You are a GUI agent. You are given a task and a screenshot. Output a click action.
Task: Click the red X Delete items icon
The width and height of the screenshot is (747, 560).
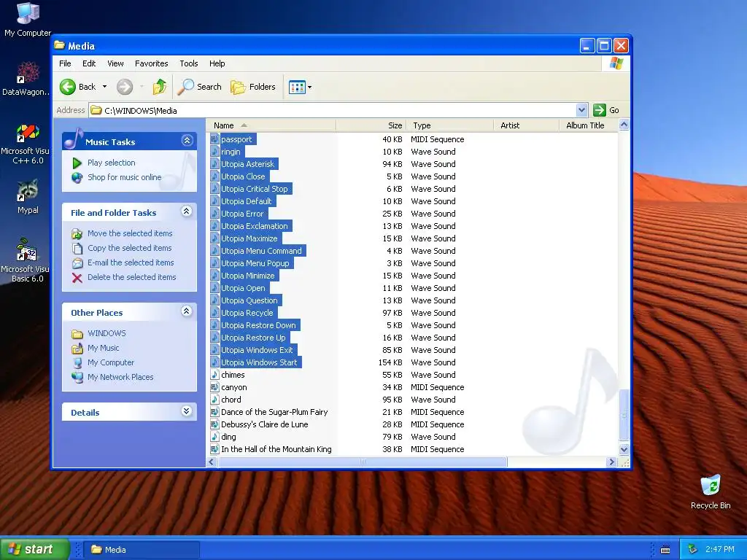77,278
